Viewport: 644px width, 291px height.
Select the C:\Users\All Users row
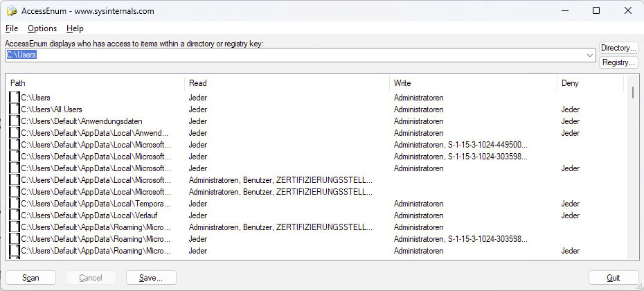(x=52, y=109)
